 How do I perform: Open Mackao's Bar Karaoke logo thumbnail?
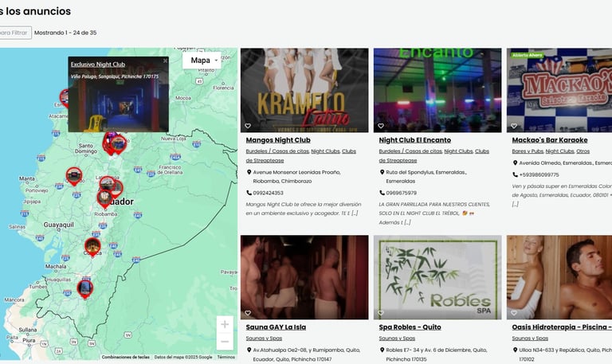[559, 90]
